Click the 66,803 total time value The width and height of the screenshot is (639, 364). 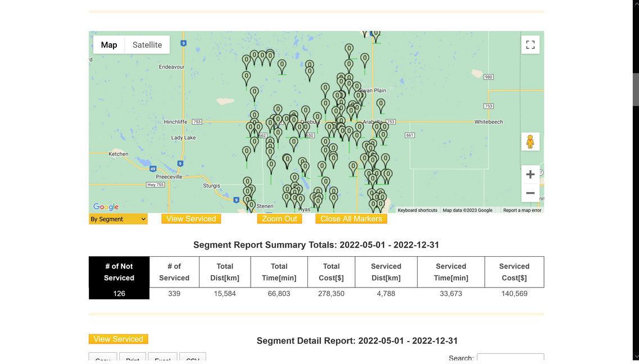[279, 294]
